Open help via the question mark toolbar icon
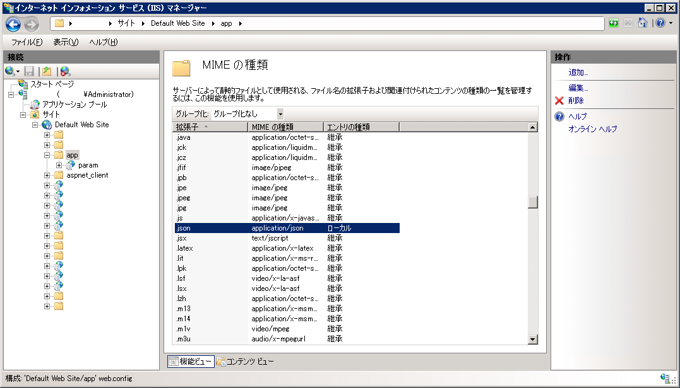This screenshot has height=388, width=680. pyautogui.click(x=660, y=23)
